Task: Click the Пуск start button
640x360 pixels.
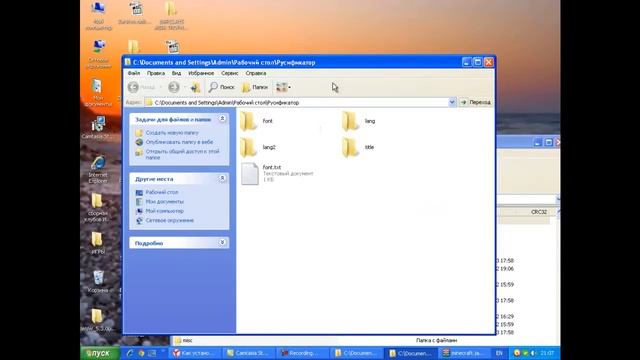Action: [100, 353]
